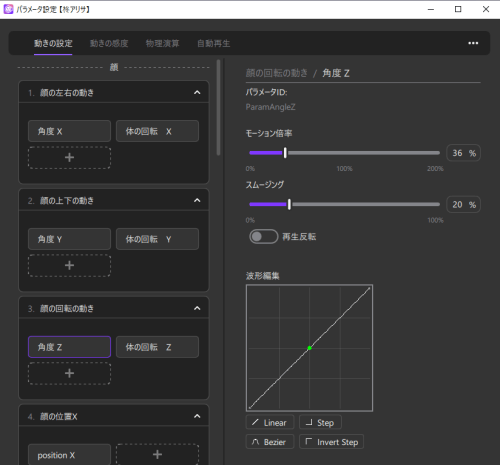Collapse section 1 顔の左右の動き
This screenshot has width=500, height=465.
[197, 92]
